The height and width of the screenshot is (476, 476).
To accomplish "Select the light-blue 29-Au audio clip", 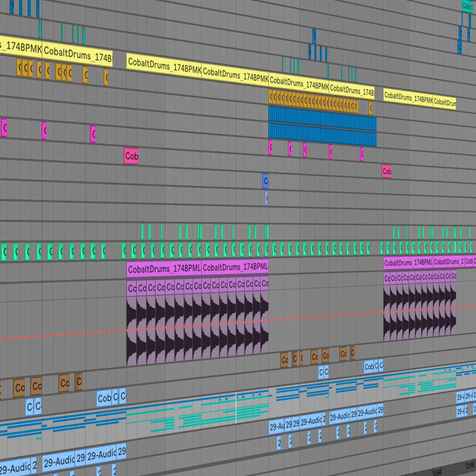I will pos(277,426).
